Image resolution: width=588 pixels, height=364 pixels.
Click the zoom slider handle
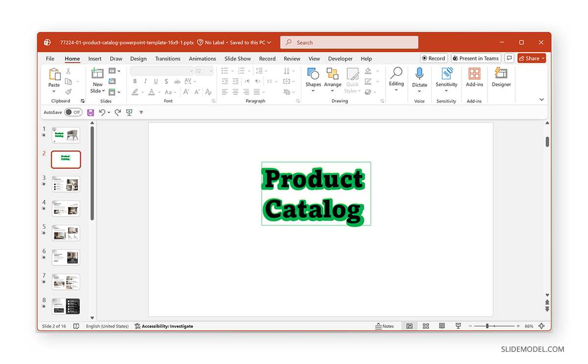487,326
